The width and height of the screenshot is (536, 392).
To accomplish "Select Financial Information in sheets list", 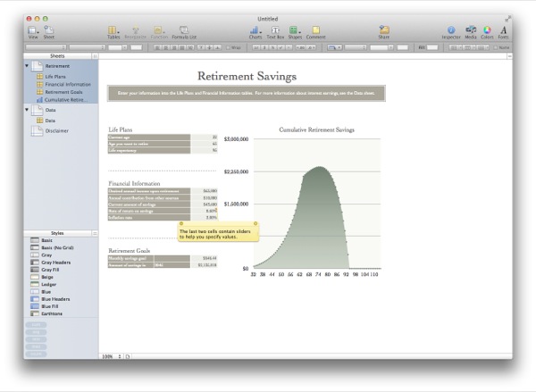I will click(68, 85).
